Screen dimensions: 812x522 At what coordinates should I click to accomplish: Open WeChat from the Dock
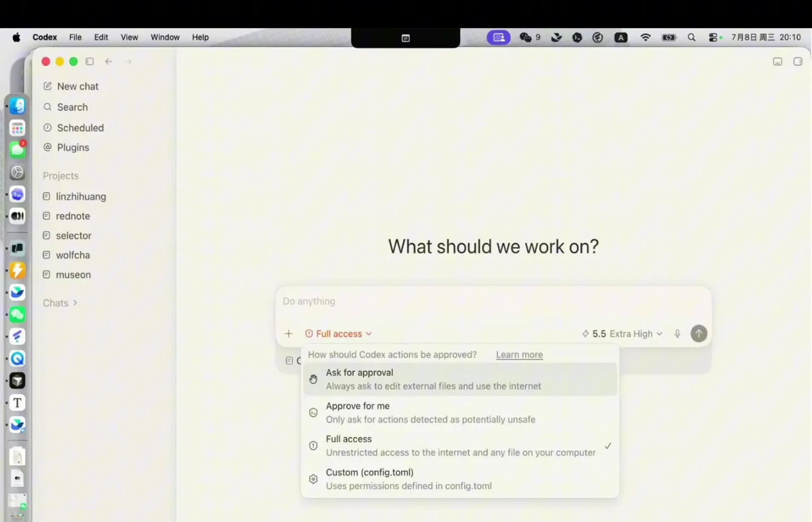coord(17,315)
